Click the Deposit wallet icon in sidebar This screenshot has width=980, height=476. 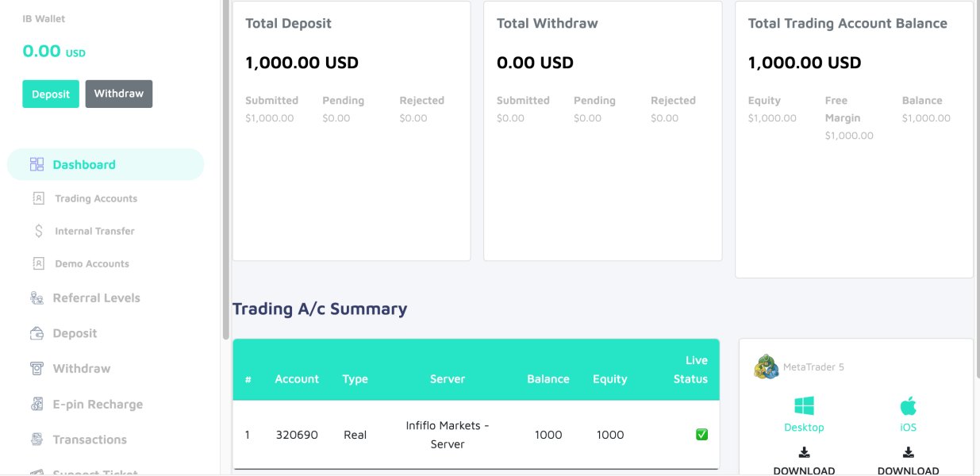pos(37,333)
